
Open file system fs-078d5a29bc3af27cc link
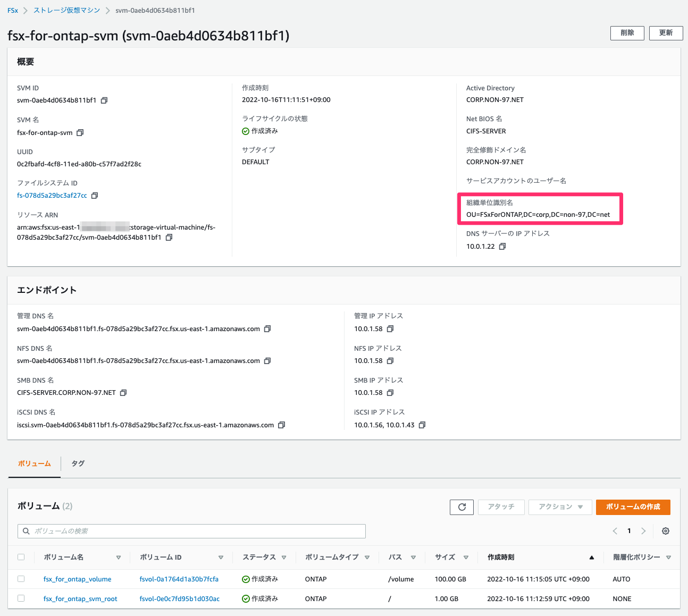[x=52, y=195]
